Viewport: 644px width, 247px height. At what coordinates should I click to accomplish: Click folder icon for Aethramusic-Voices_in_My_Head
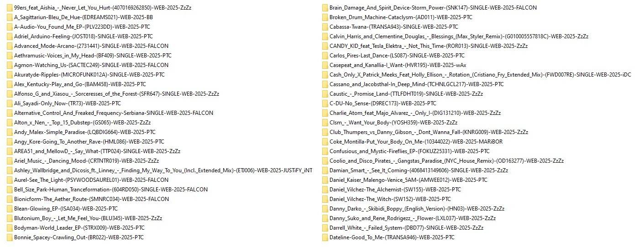pos(10,56)
